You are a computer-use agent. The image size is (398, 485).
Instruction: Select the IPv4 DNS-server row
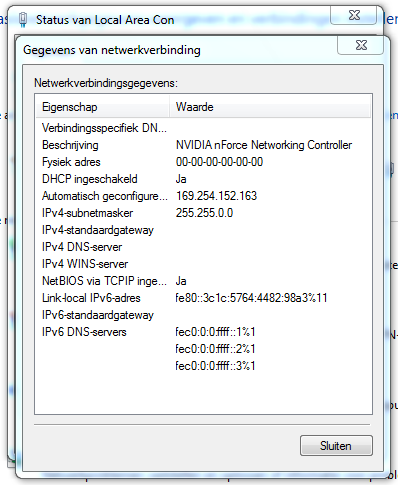click(203, 247)
